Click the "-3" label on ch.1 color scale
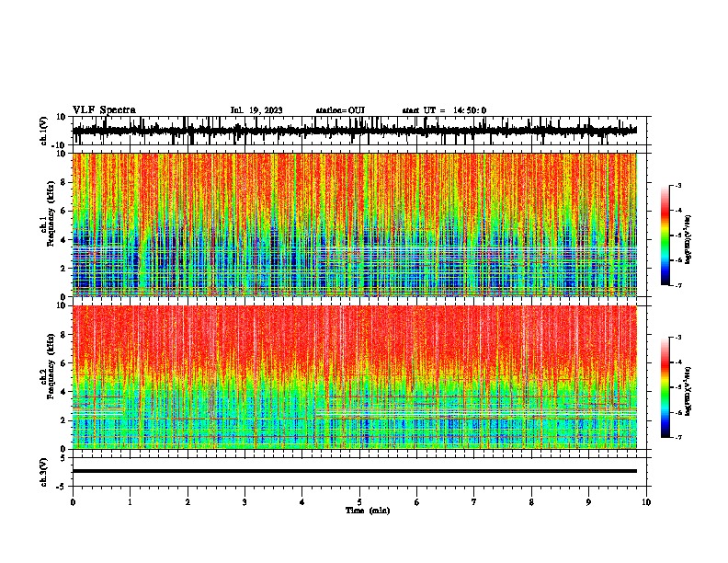728x563 pixels. click(678, 185)
